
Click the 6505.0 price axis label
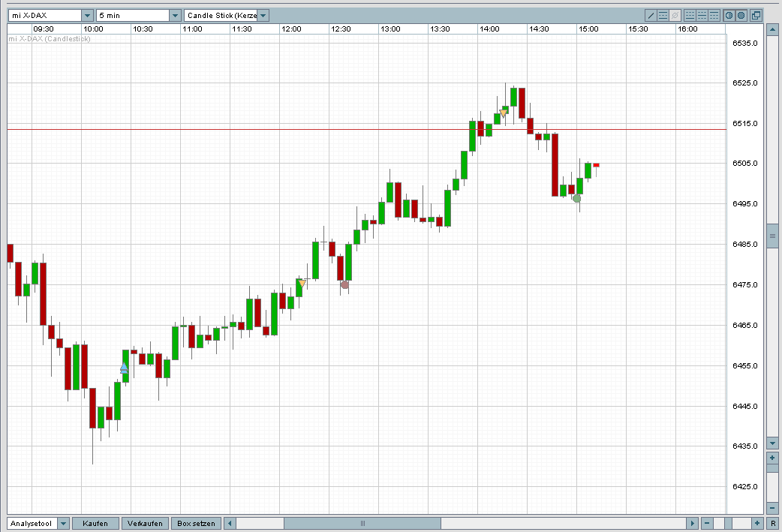pyautogui.click(x=744, y=163)
